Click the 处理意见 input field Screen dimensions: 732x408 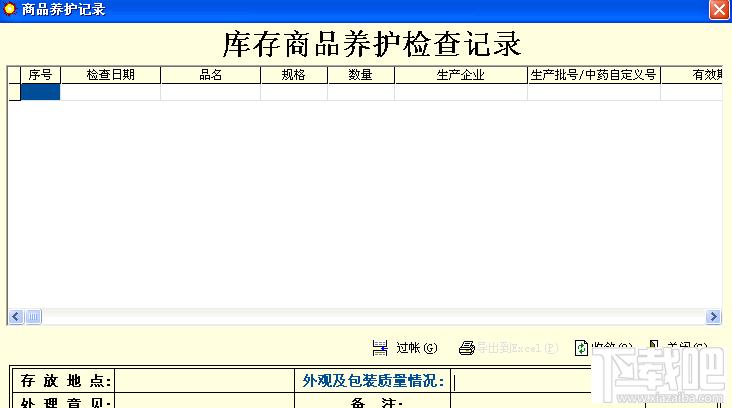click(x=204, y=401)
